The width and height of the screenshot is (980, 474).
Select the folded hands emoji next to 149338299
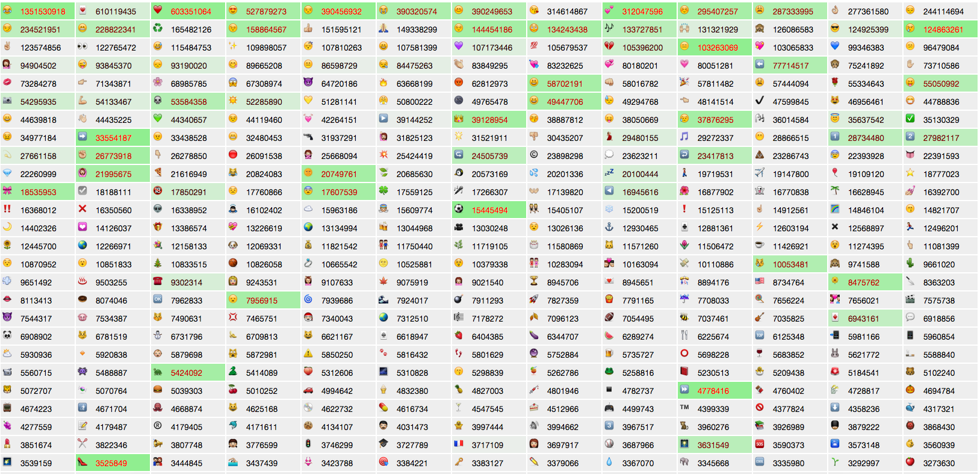pos(383,28)
